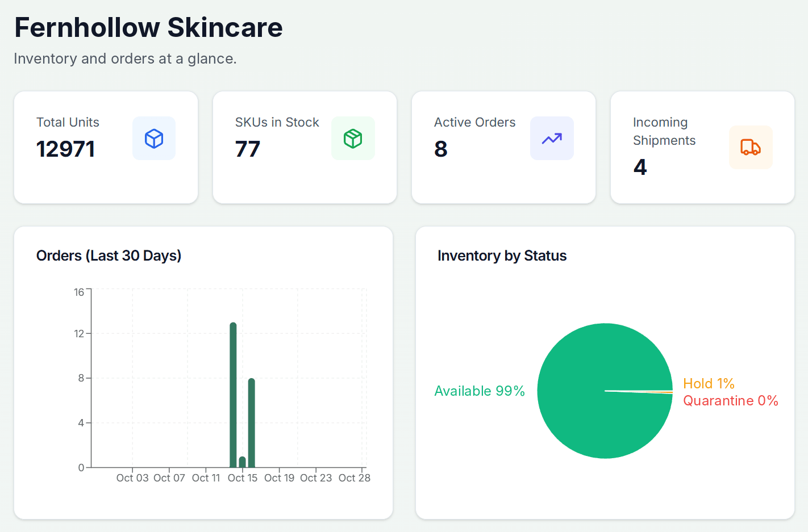808x532 pixels.
Task: Click the y-axis label 12
Action: (79, 334)
